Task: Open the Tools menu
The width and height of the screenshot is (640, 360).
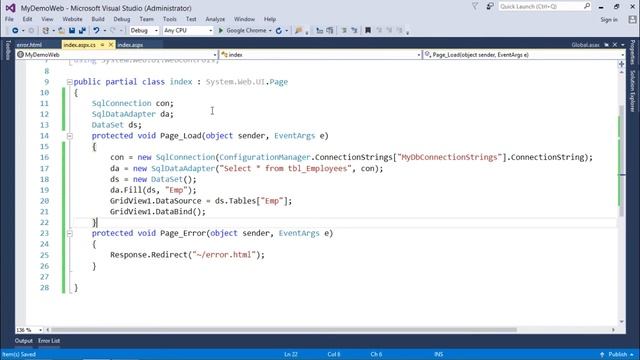Action: pos(169,19)
